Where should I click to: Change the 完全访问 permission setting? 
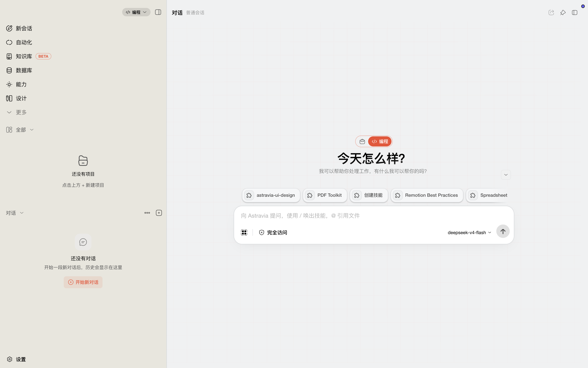click(x=273, y=233)
